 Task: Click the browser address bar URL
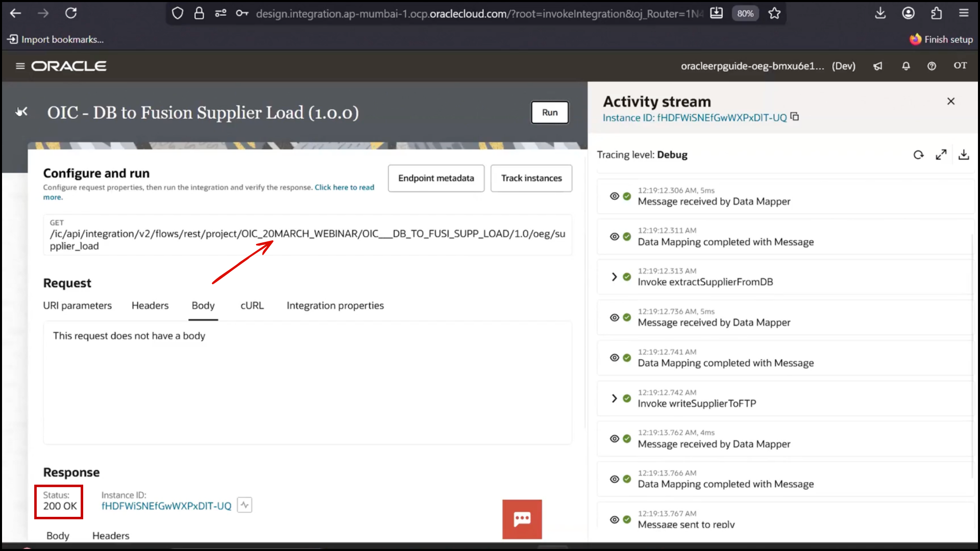[479, 14]
